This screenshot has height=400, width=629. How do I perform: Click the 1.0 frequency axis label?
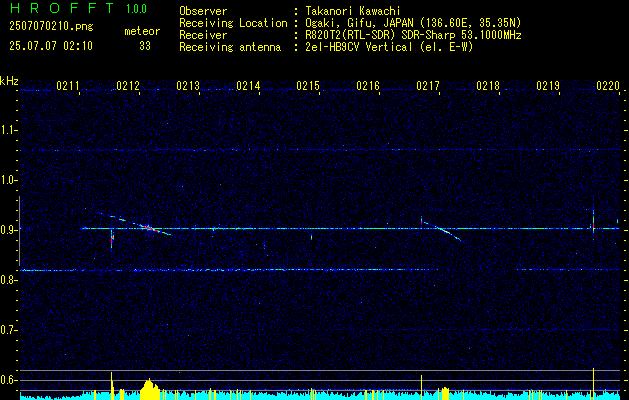coord(9,180)
